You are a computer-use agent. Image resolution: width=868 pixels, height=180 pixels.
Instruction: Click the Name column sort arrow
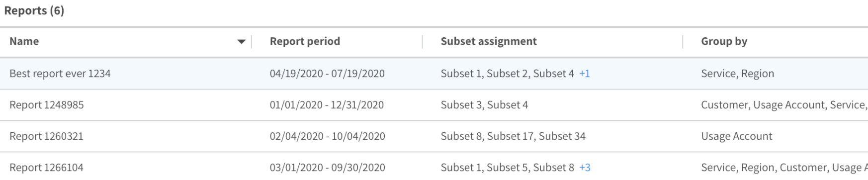pyautogui.click(x=242, y=42)
